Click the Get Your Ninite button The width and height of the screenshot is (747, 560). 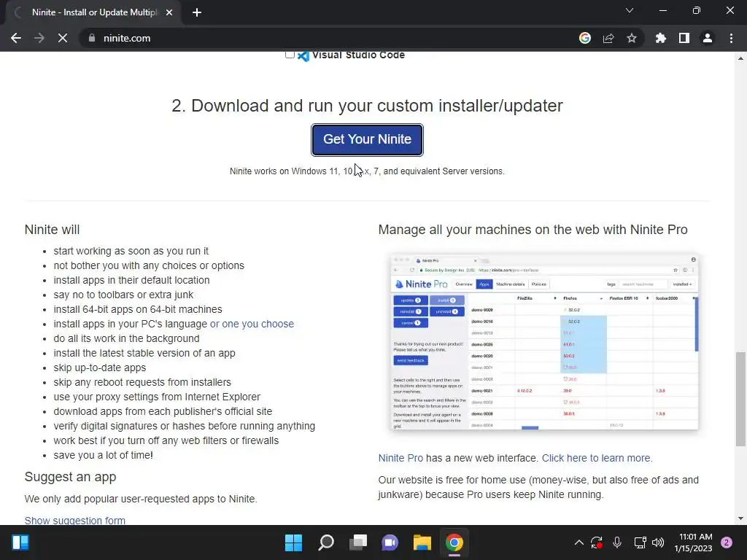click(368, 139)
